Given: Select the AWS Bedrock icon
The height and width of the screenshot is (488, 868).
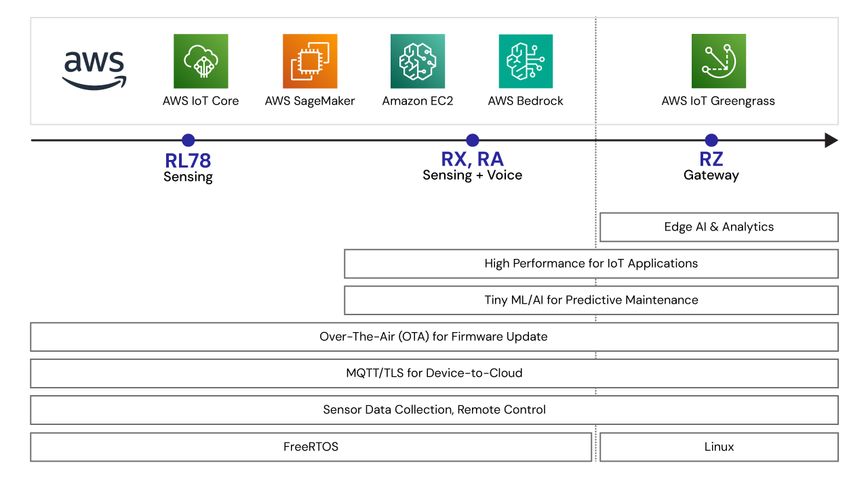Looking at the screenshot, I should tap(526, 60).
